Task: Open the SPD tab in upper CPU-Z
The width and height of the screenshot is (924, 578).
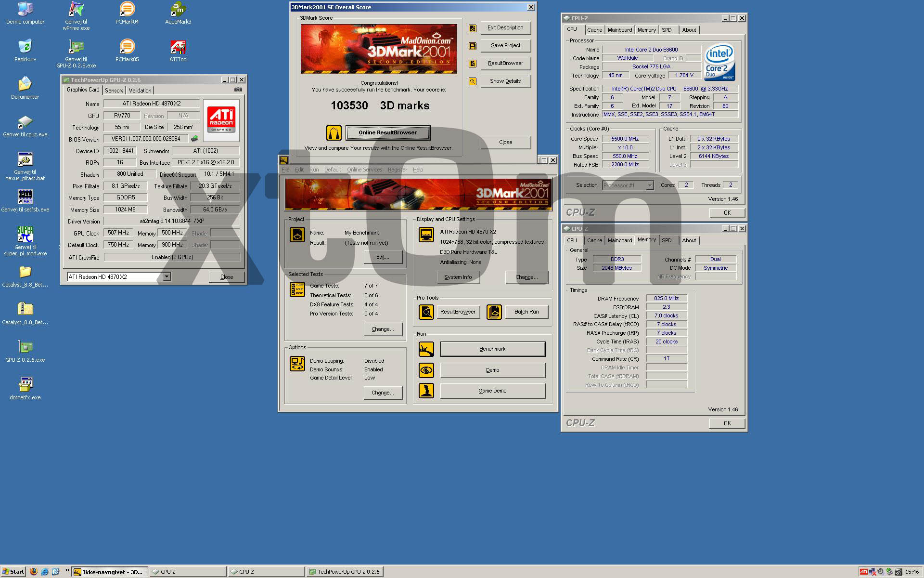Action: click(x=667, y=30)
